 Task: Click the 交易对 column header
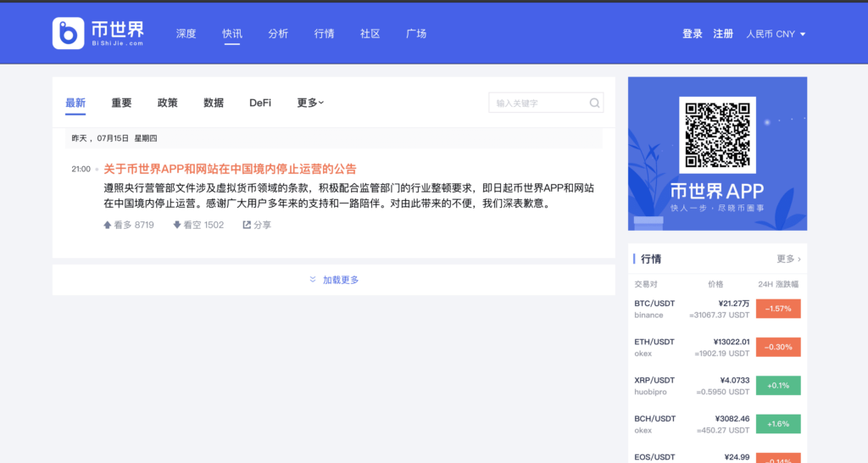coord(645,284)
